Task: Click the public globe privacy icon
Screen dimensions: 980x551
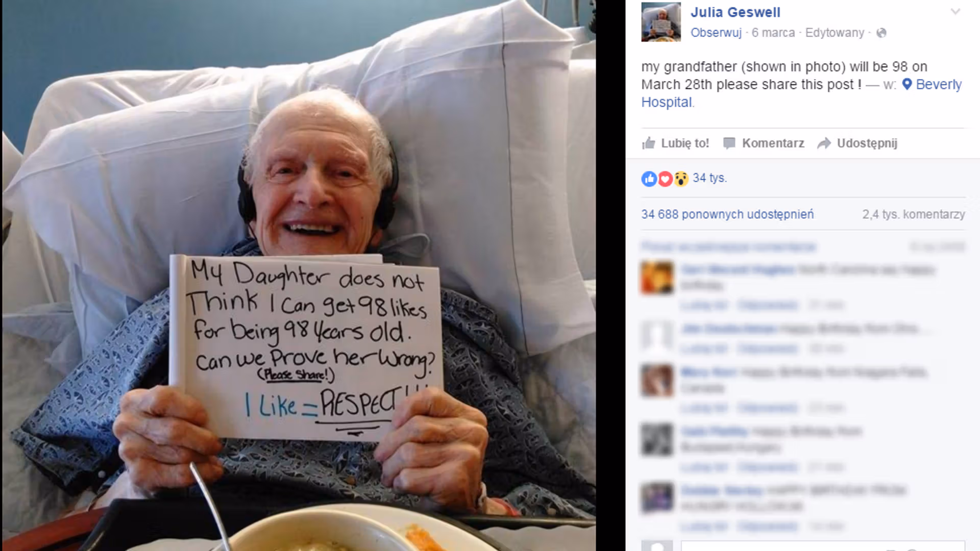Action: point(881,33)
